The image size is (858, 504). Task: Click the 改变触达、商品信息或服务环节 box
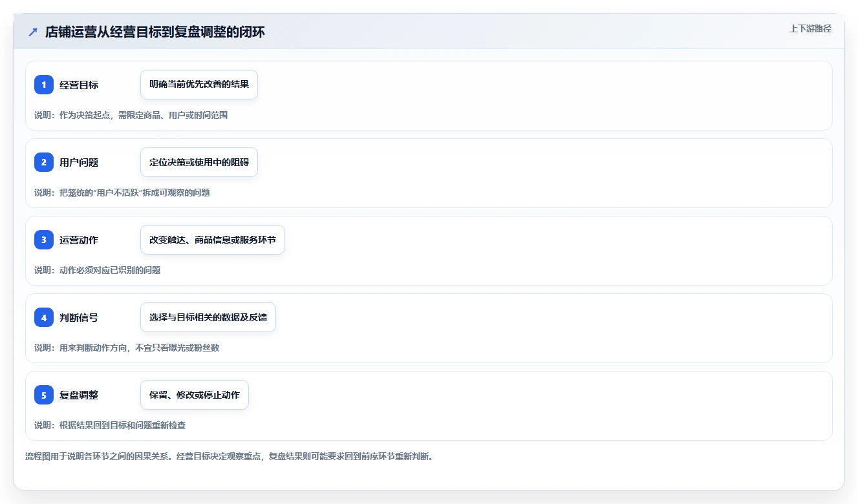tap(213, 240)
